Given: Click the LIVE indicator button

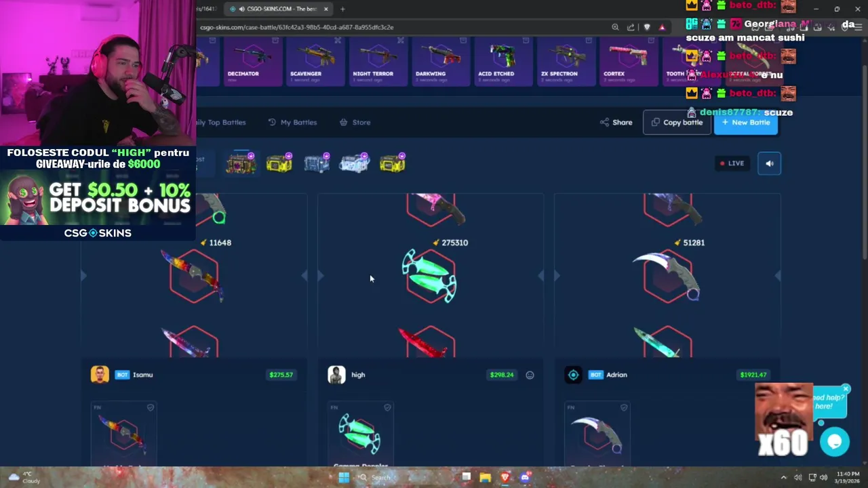Looking at the screenshot, I should (x=732, y=163).
